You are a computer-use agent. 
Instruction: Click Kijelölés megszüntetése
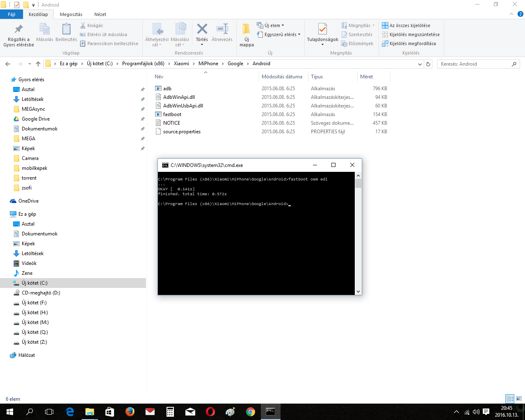(x=411, y=34)
